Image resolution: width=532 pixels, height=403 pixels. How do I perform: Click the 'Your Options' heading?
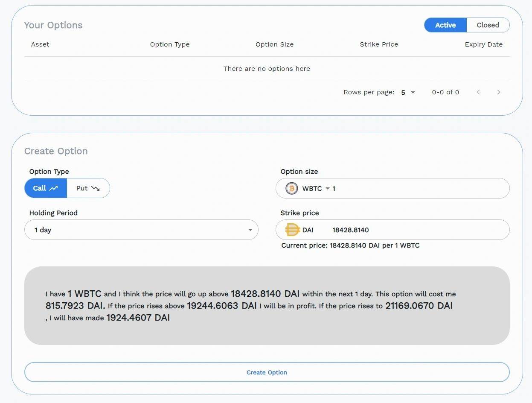coord(53,25)
